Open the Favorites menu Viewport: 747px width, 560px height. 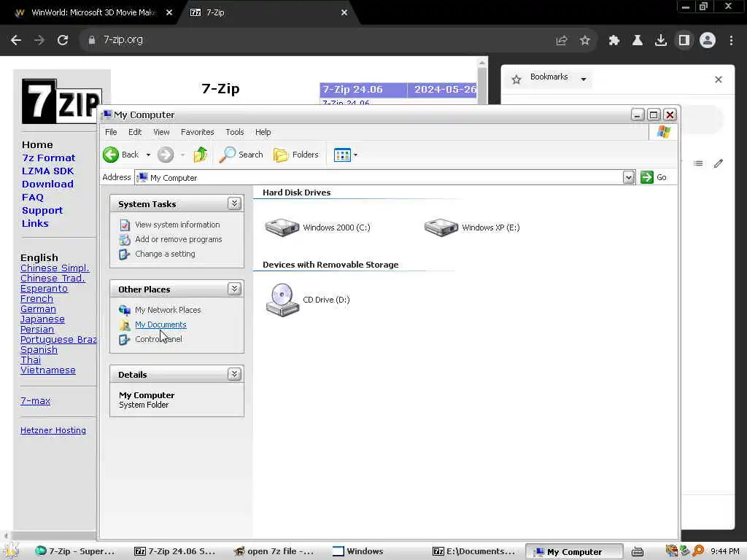(x=197, y=132)
